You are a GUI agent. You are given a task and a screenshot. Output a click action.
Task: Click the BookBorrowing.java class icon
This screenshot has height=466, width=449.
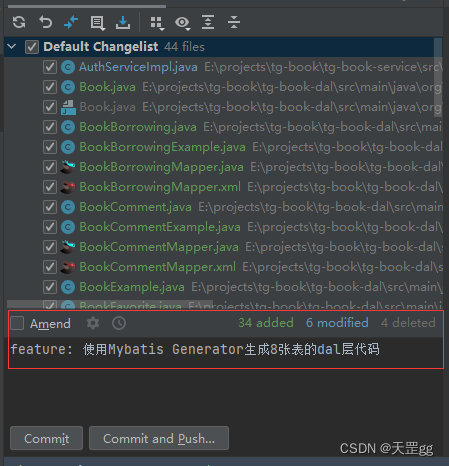68,127
